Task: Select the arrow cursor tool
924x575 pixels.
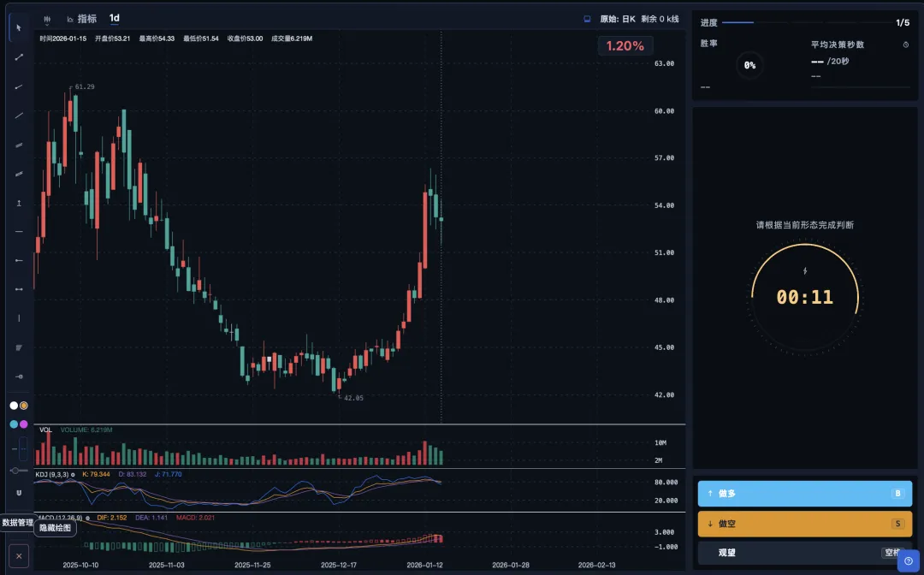Action: (x=19, y=27)
